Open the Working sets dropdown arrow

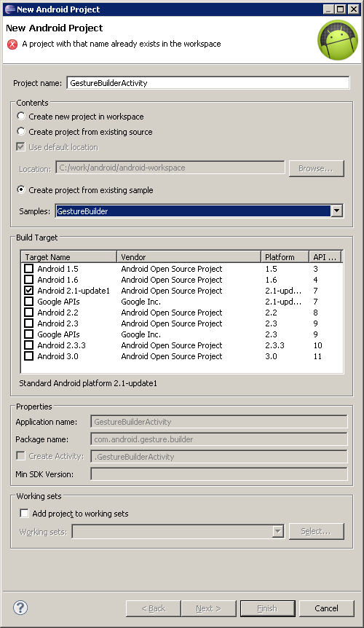(277, 532)
